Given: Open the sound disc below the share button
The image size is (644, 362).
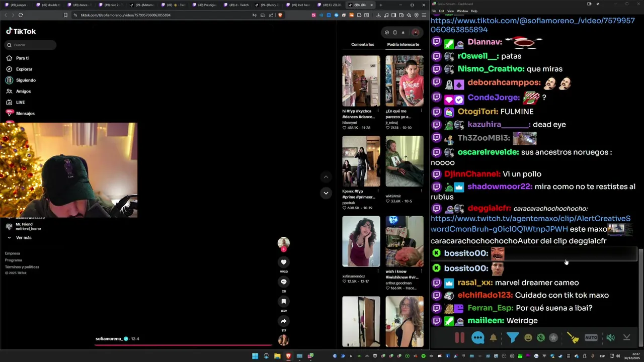Looking at the screenshot, I should [283, 340].
